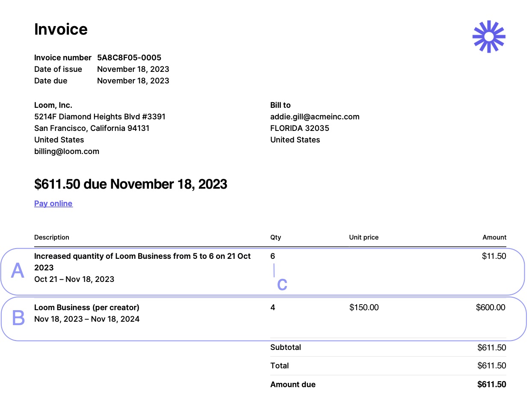Click the $600.00 line amount
Screen dimensions: 532x397
click(491, 308)
